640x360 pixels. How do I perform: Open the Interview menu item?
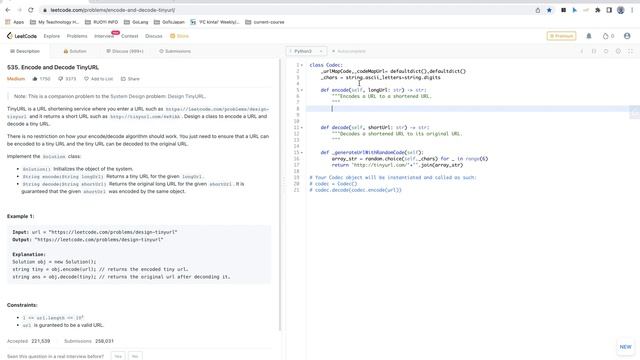[x=104, y=36]
